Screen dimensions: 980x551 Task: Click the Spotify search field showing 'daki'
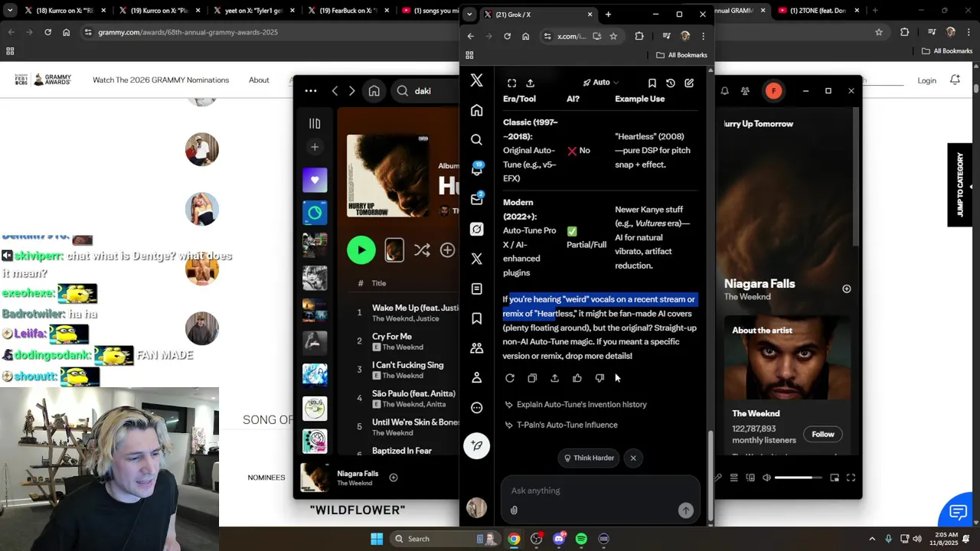click(x=426, y=91)
